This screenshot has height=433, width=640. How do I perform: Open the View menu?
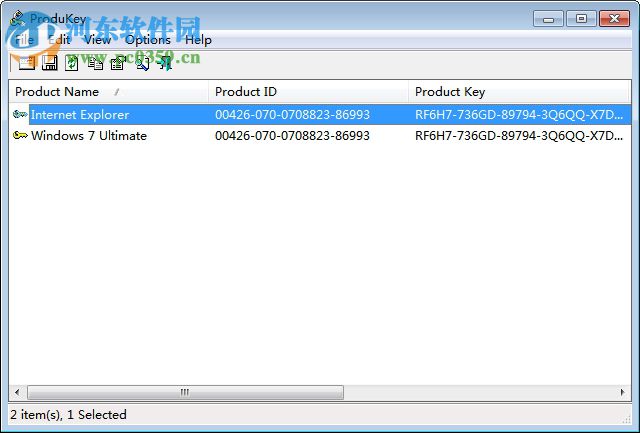[x=98, y=40]
